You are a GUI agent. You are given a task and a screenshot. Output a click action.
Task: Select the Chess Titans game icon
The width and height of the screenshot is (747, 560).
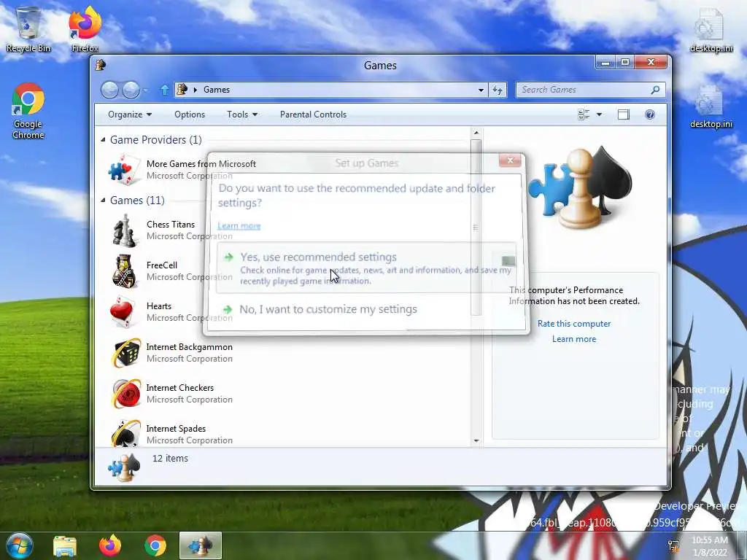[124, 230]
